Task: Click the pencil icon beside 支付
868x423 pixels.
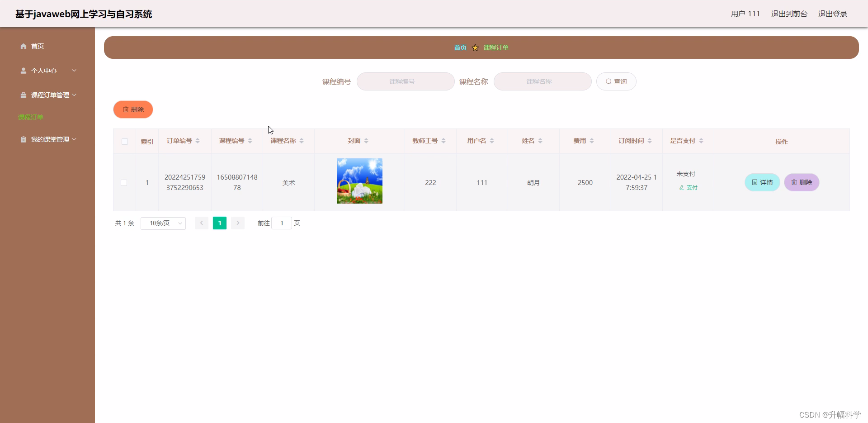Action: [681, 187]
